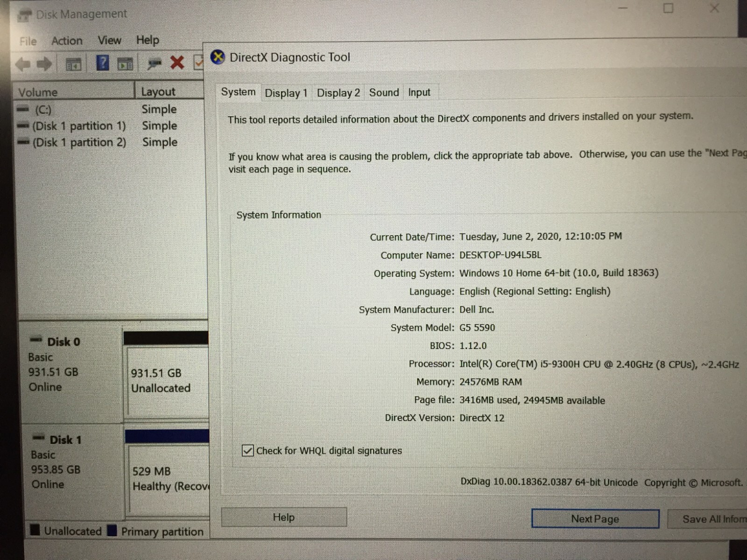This screenshot has width=747, height=560.
Task: Open the Action menu in Disk Management
Action: 67,41
